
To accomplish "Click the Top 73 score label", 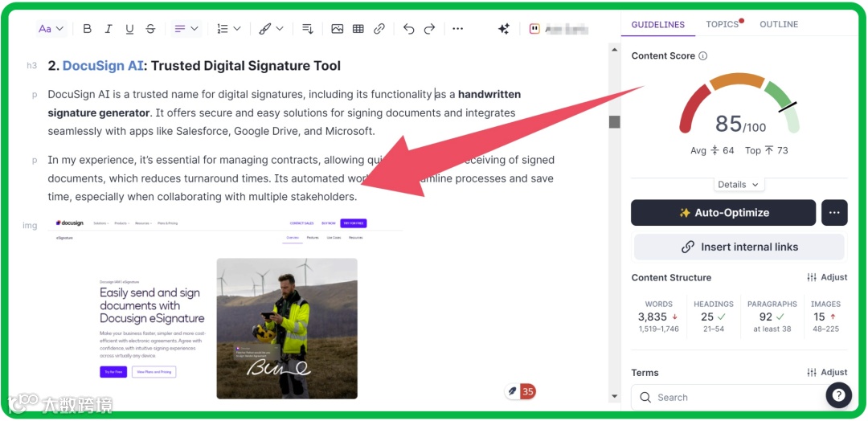I will [x=766, y=150].
